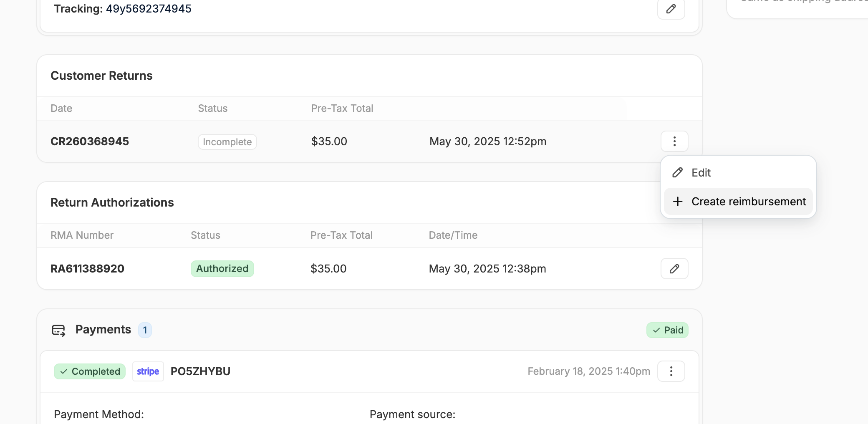
Task: Click the Pre-Tax Total header in Customer Returns
Action: point(342,109)
